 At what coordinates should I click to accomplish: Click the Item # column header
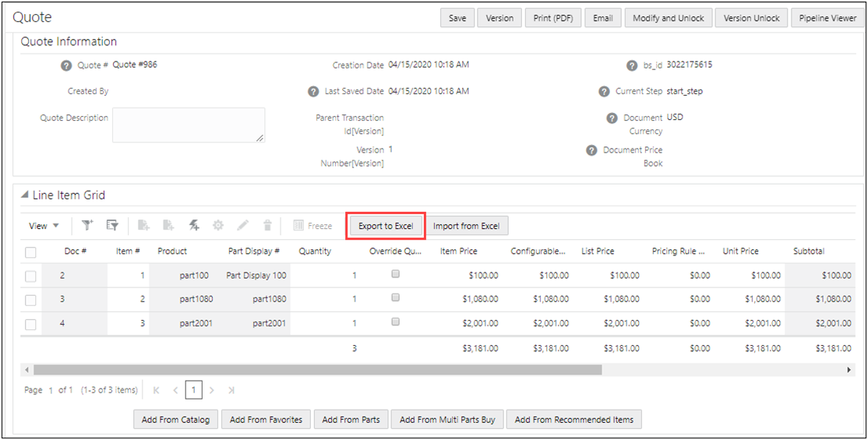click(128, 252)
